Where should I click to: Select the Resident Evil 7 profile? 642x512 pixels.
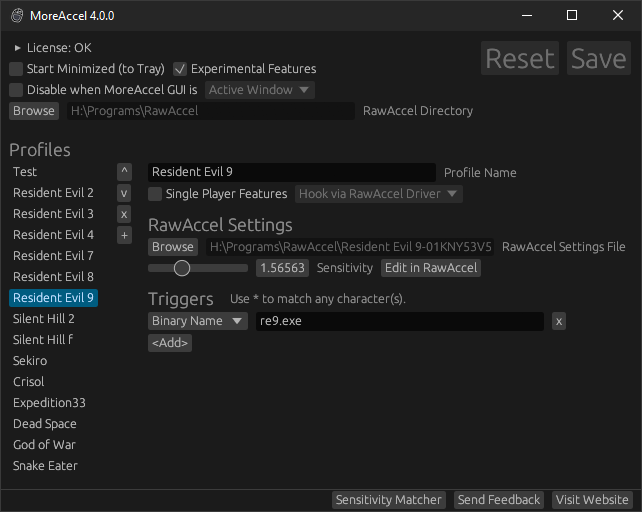pos(53,256)
